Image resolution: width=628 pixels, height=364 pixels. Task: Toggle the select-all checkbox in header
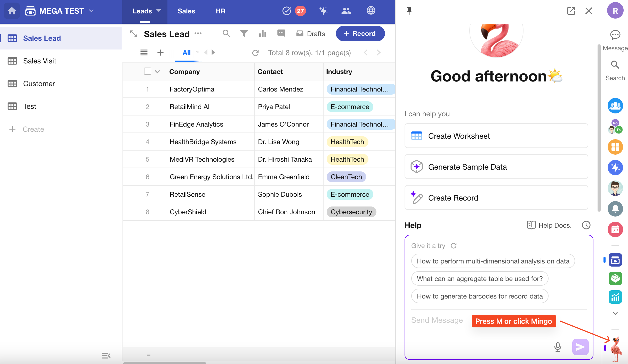pyautogui.click(x=147, y=71)
